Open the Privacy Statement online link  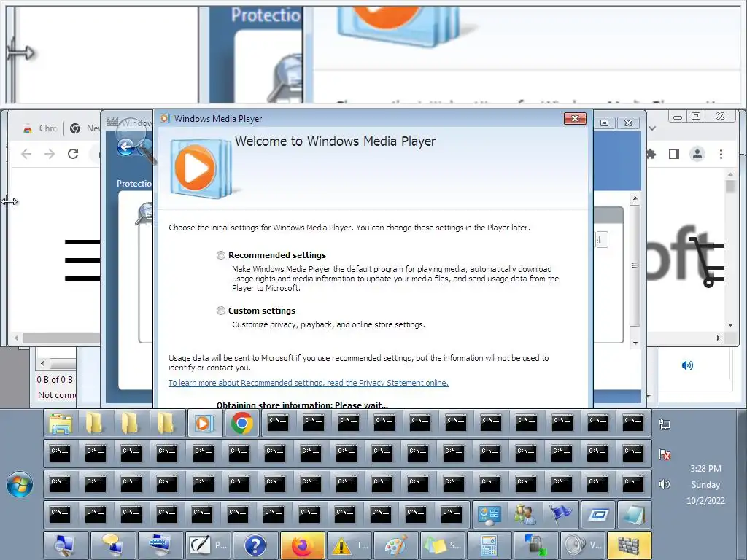click(309, 383)
